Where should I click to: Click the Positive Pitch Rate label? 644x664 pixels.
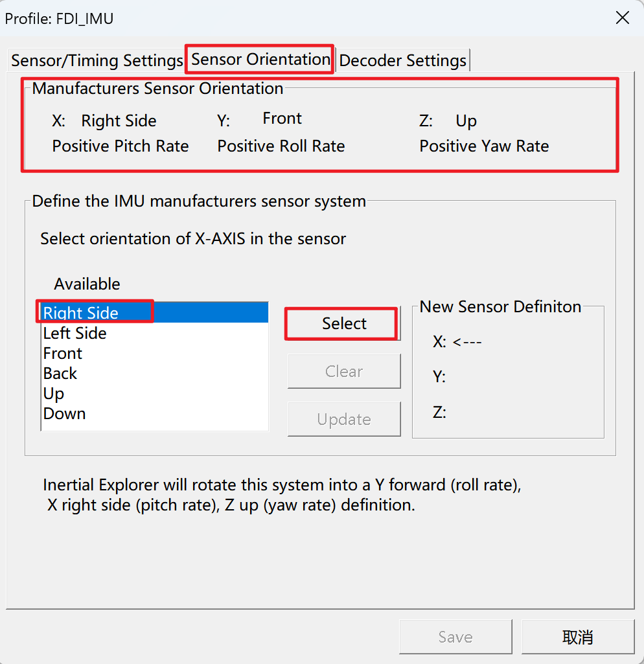click(x=121, y=146)
